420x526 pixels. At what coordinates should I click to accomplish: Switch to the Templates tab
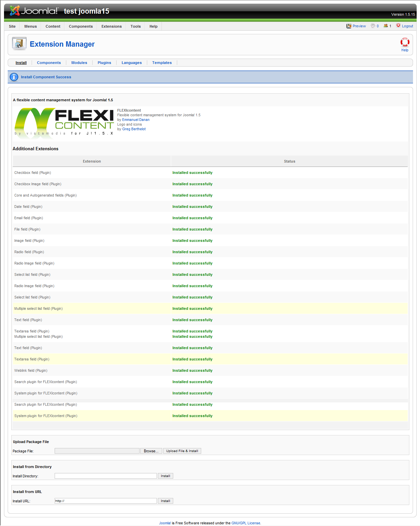point(162,63)
